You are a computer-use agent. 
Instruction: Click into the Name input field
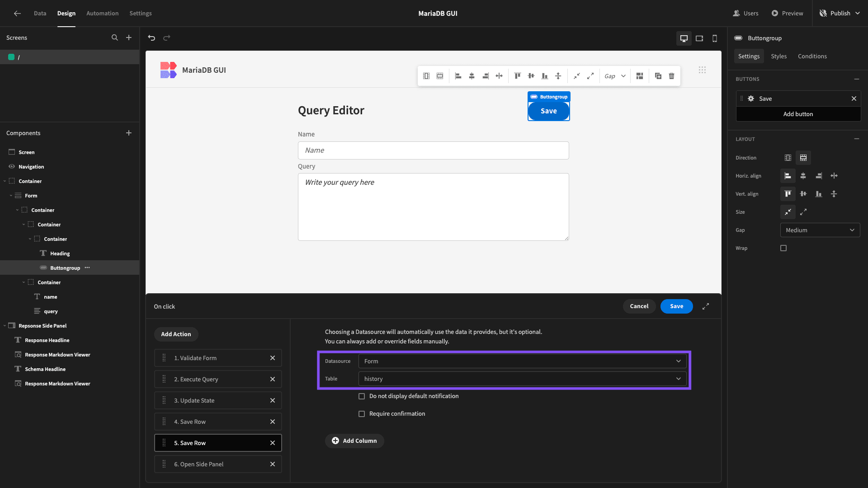pyautogui.click(x=433, y=150)
